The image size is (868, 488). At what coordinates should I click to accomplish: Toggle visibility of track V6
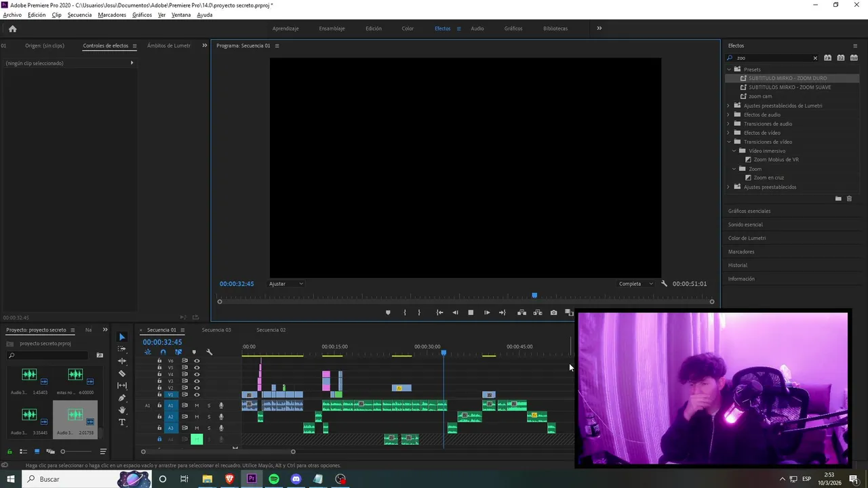click(197, 361)
